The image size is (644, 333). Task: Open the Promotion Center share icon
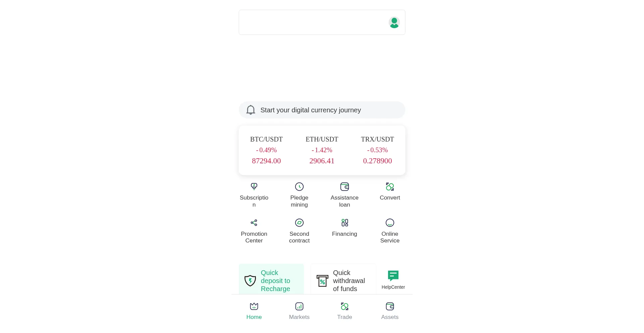point(254,223)
